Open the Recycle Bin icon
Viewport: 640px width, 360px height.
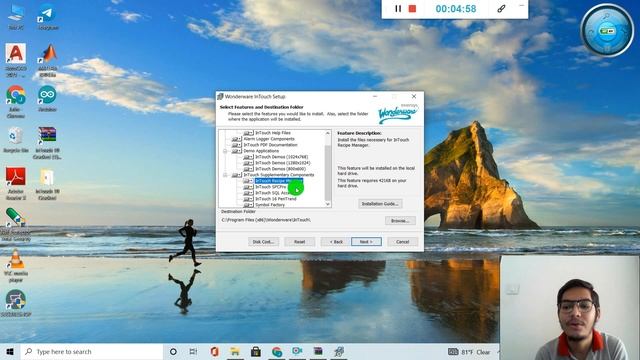16,140
